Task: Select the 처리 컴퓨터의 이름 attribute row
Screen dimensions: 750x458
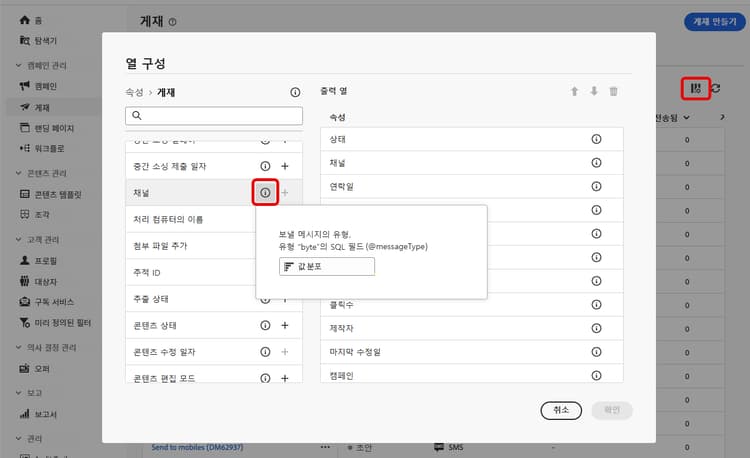Action: pyautogui.click(x=190, y=219)
